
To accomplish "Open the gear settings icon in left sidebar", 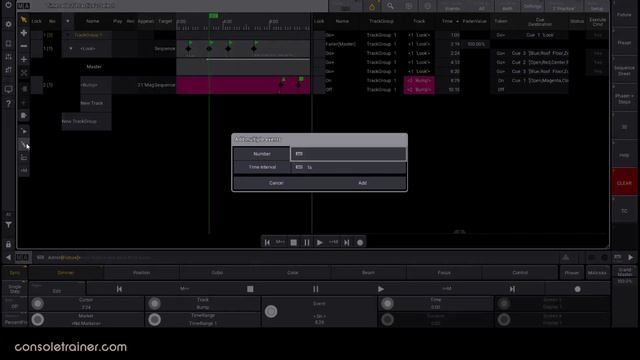I will 8,24.
